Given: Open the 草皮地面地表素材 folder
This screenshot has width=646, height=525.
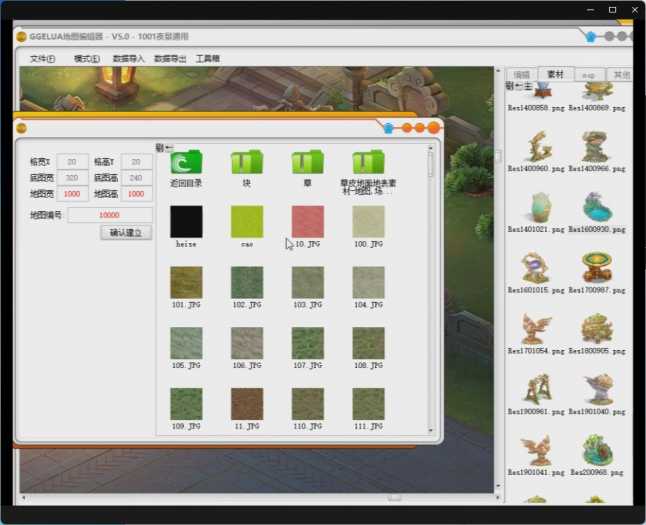Looking at the screenshot, I should point(368,162).
